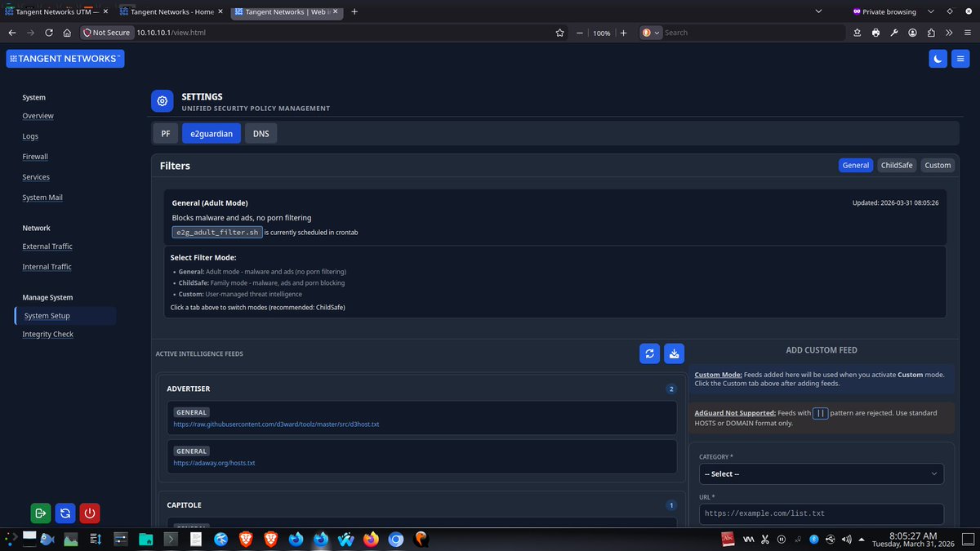Image resolution: width=980 pixels, height=551 pixels.
Task: Click the download feeds button
Action: coord(674,353)
